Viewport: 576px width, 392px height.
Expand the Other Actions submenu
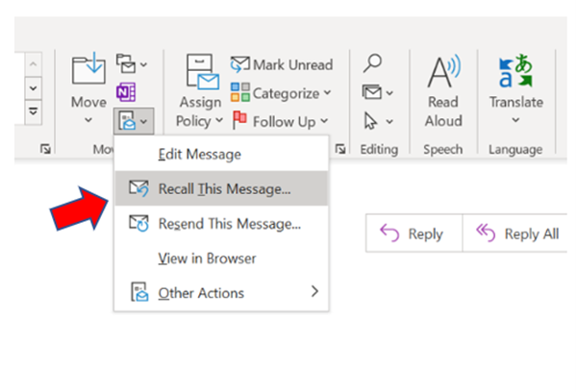tap(221, 293)
